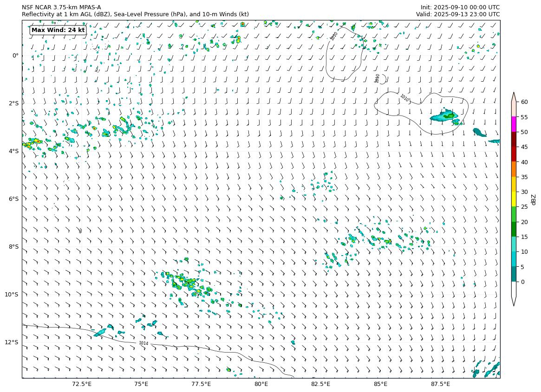Choose the teal 0-5 dBZ colorbar segment
Screen dimensions: 541x392
point(514,274)
